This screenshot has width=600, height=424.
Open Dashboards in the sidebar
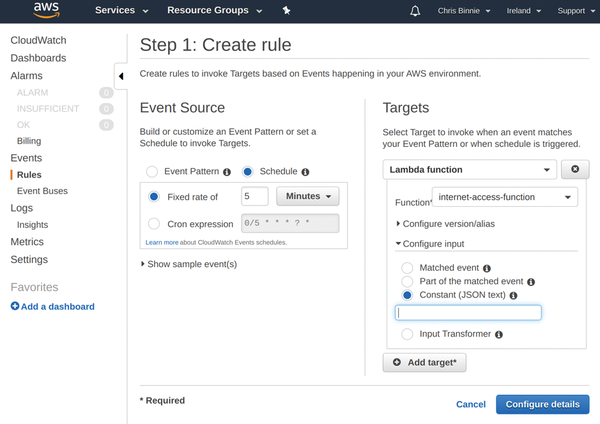[38, 58]
